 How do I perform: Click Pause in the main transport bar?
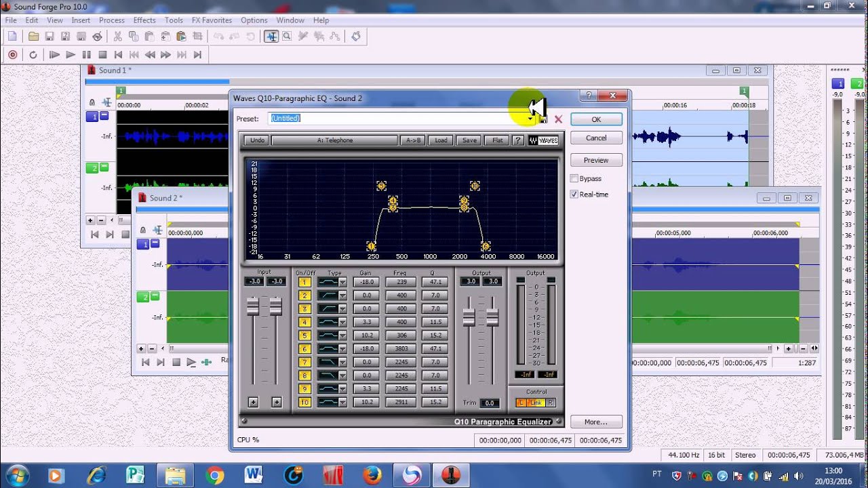tap(86, 55)
